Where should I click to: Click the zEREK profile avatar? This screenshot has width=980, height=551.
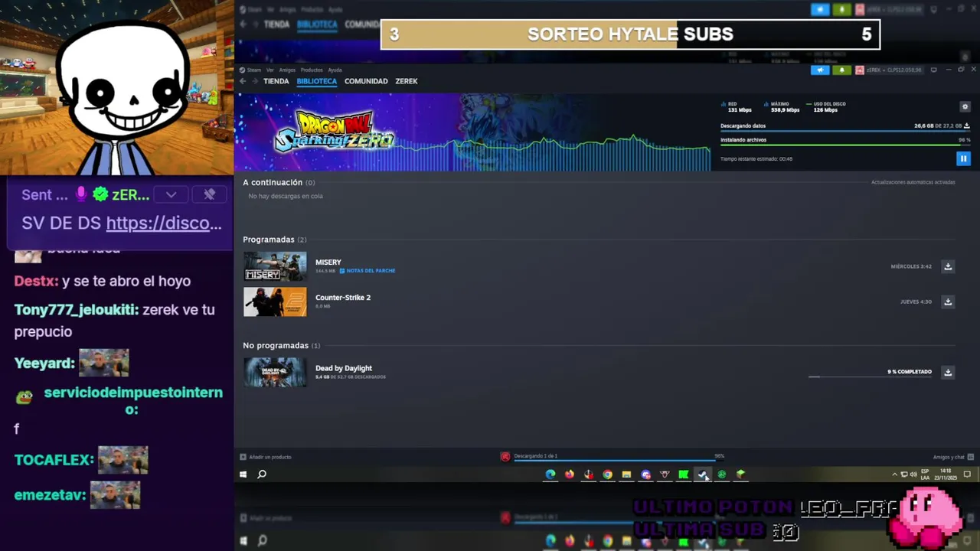point(860,70)
